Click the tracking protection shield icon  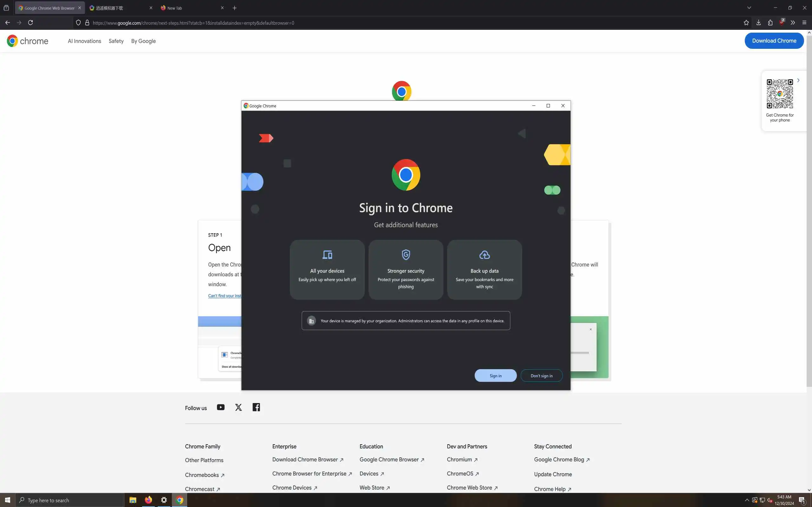(78, 23)
